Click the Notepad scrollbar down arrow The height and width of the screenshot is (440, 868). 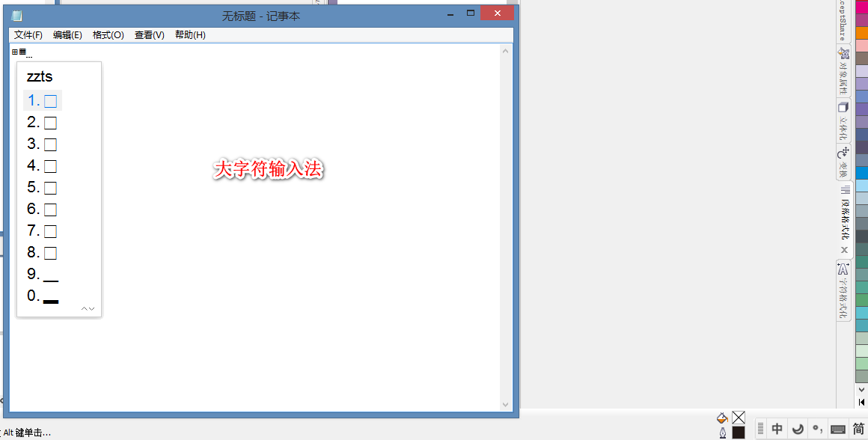tap(506, 404)
